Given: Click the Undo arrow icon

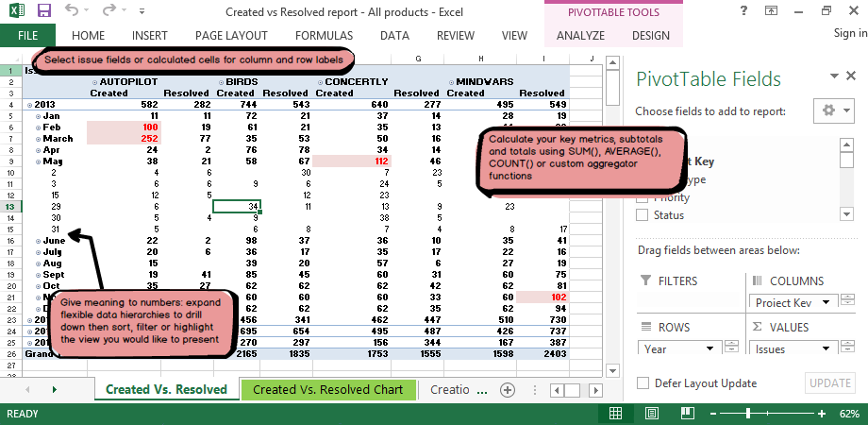Looking at the screenshot, I should tap(72, 10).
